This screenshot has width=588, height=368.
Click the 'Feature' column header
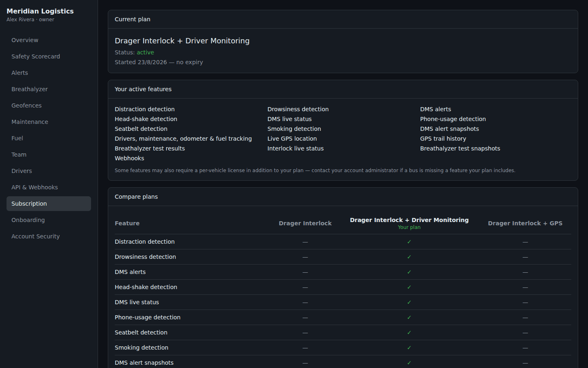(127, 223)
